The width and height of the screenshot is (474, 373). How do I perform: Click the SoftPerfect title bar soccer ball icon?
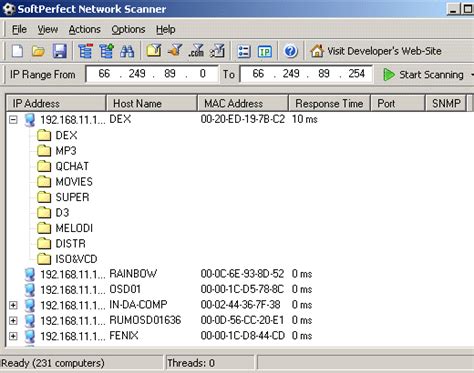8,9
